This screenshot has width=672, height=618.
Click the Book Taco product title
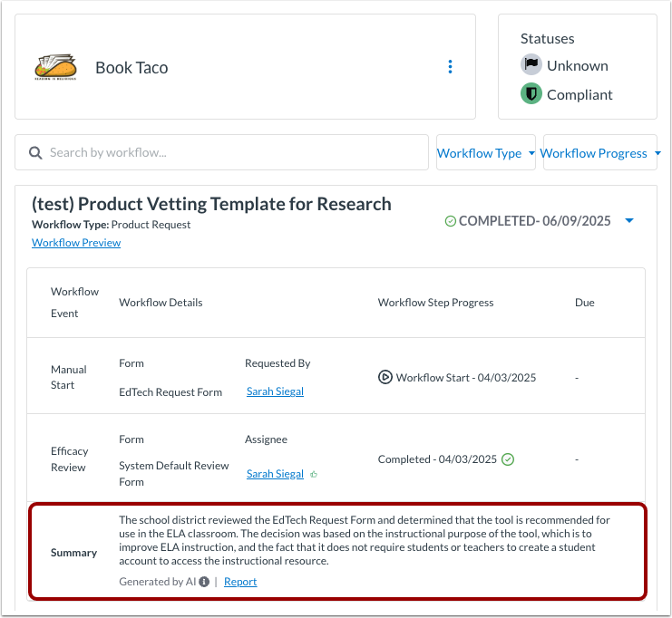point(131,68)
